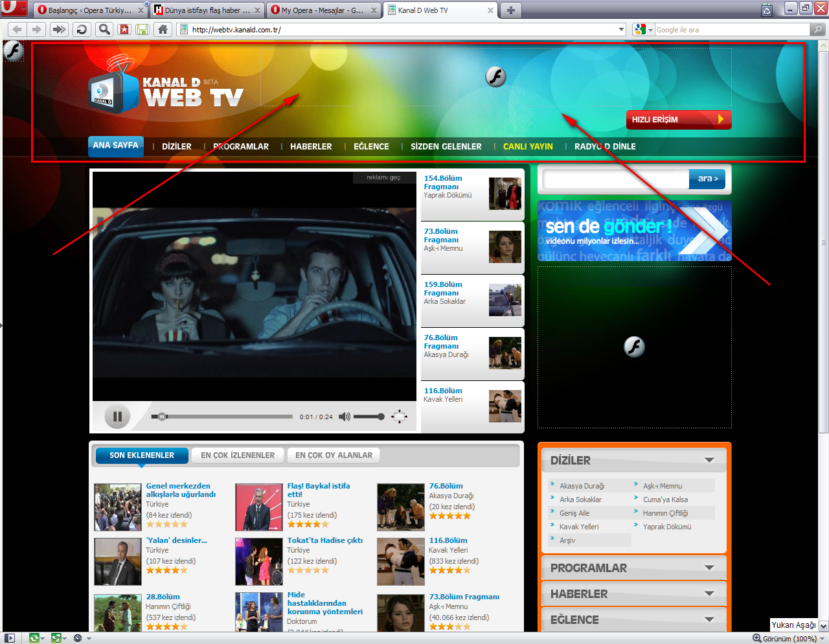Go to the ANA SAYFA home tab
Image resolution: width=829 pixels, height=644 pixels.
point(115,146)
